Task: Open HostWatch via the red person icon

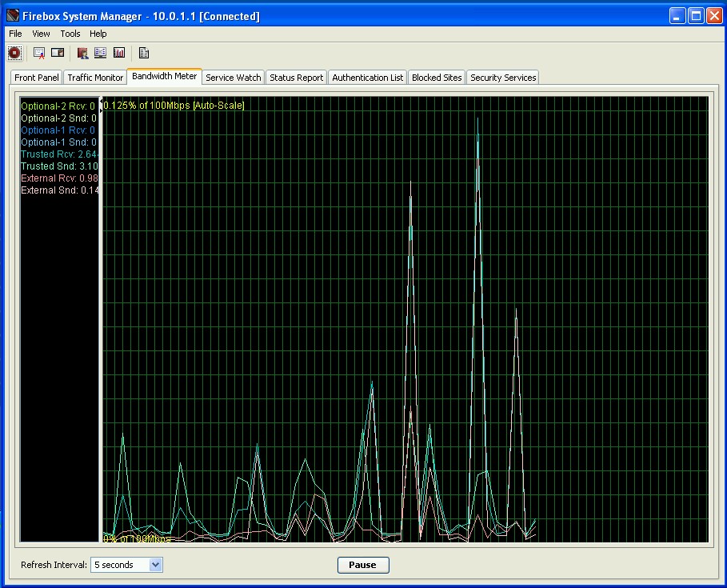Action: click(x=82, y=53)
